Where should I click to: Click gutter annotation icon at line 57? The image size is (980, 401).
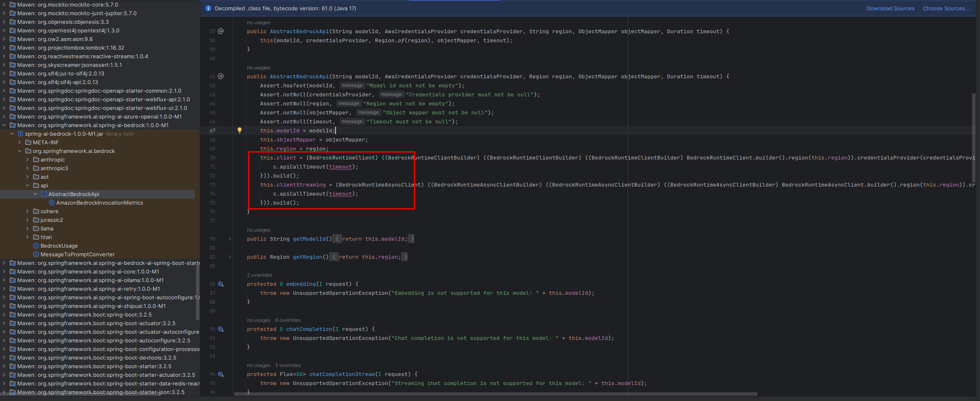(x=221, y=31)
